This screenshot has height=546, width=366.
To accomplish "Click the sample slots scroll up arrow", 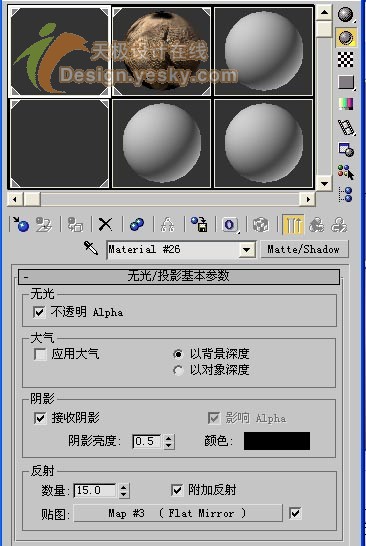I will click(324, 13).
